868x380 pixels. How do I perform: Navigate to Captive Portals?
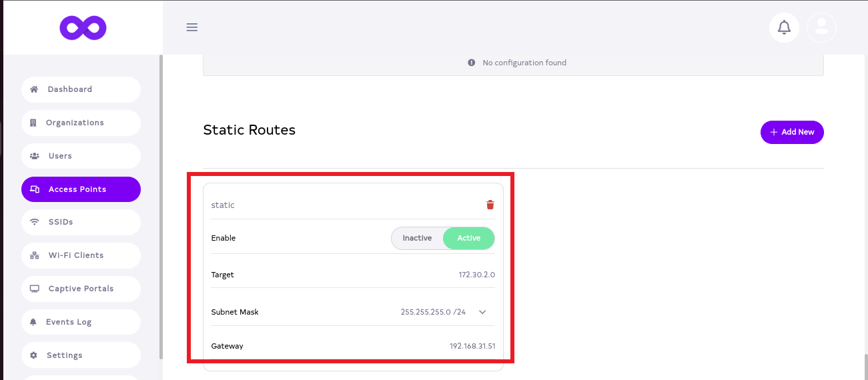point(81,289)
